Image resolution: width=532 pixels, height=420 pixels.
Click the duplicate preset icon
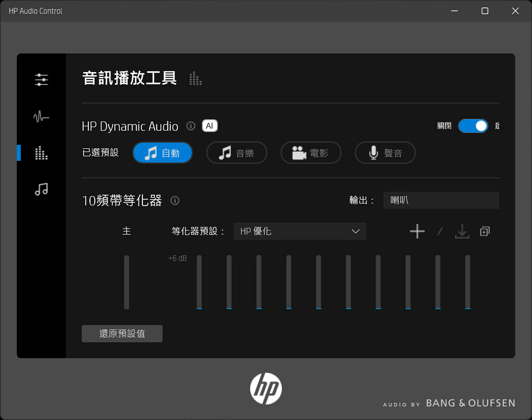(485, 231)
